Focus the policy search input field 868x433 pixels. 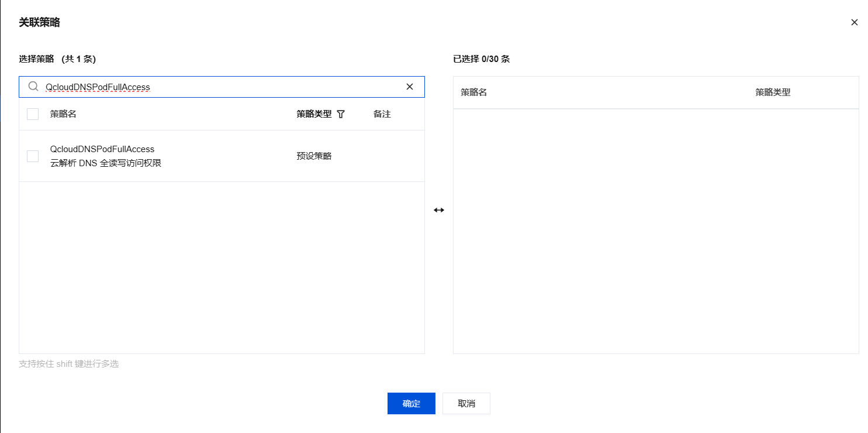click(x=222, y=87)
